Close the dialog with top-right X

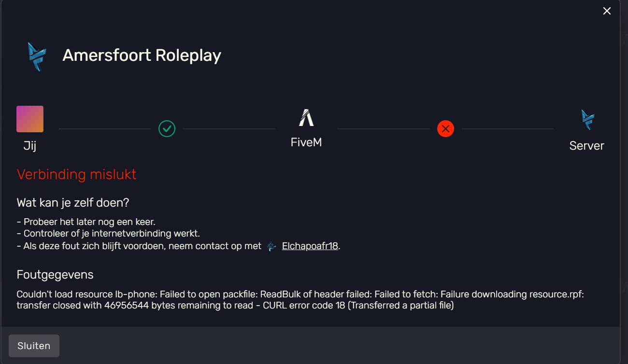pos(607,11)
